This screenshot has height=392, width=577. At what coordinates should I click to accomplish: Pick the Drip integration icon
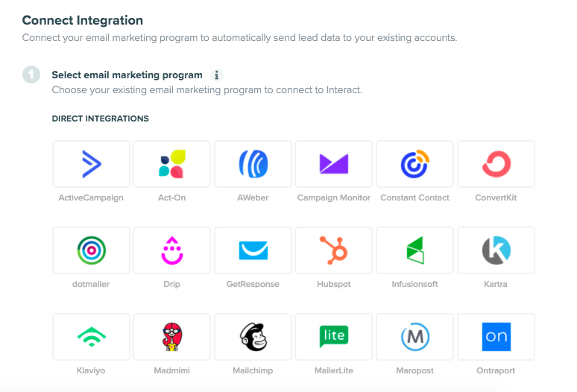(x=172, y=250)
